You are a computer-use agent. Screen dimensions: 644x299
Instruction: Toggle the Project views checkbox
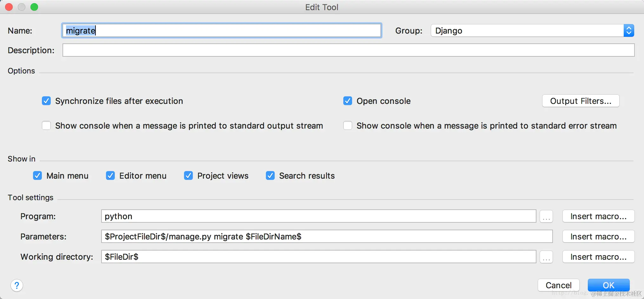click(188, 176)
